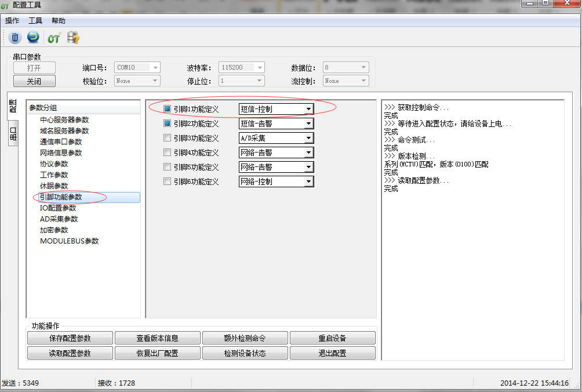The height and width of the screenshot is (392, 582).
Task: Select MODULEBUS参数 in parameter list
Action: click(x=70, y=241)
